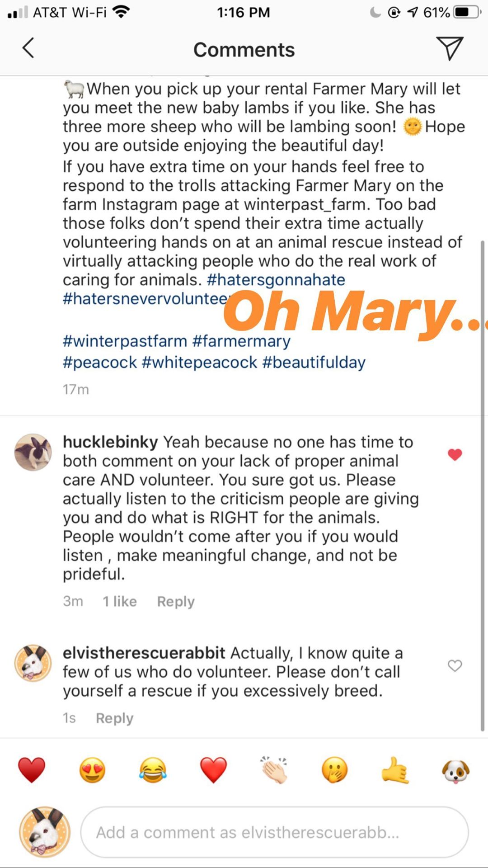Unlike hucklebinky's comment with the red heart

pos(455,454)
